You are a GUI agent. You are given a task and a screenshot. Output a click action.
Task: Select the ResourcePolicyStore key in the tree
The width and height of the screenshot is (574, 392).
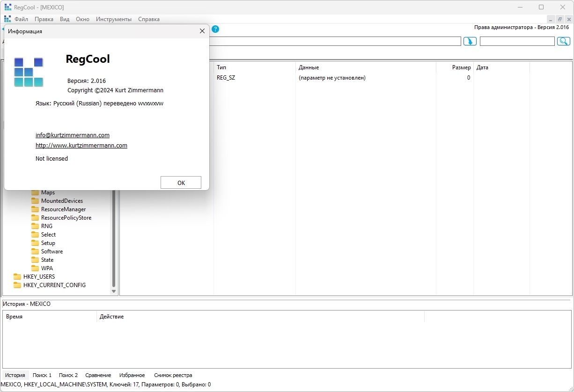[66, 218]
